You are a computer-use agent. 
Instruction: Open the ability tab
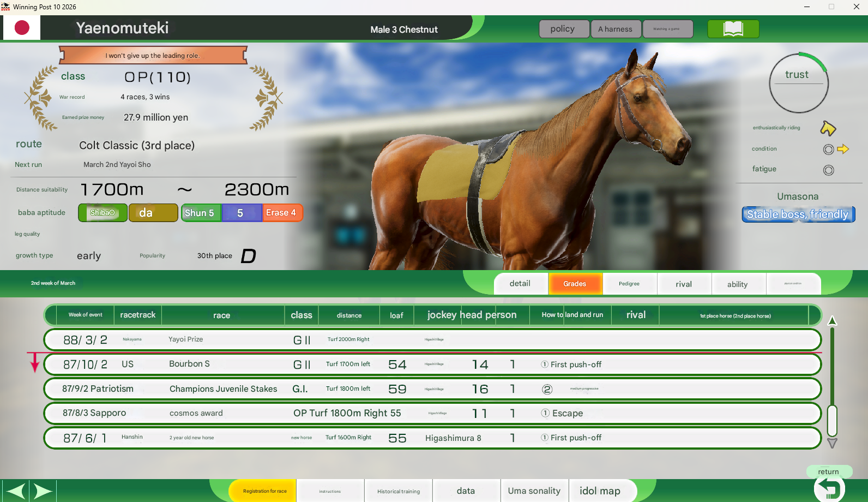click(738, 284)
